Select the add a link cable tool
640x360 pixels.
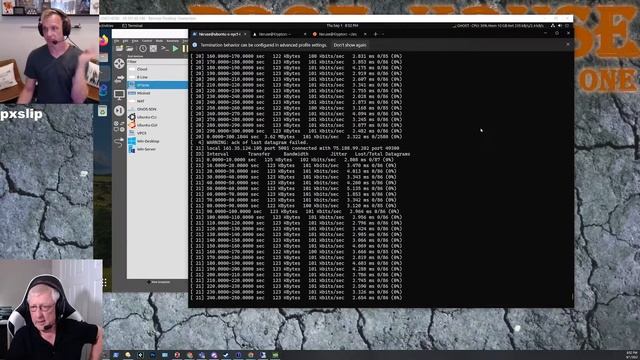click(x=119, y=142)
